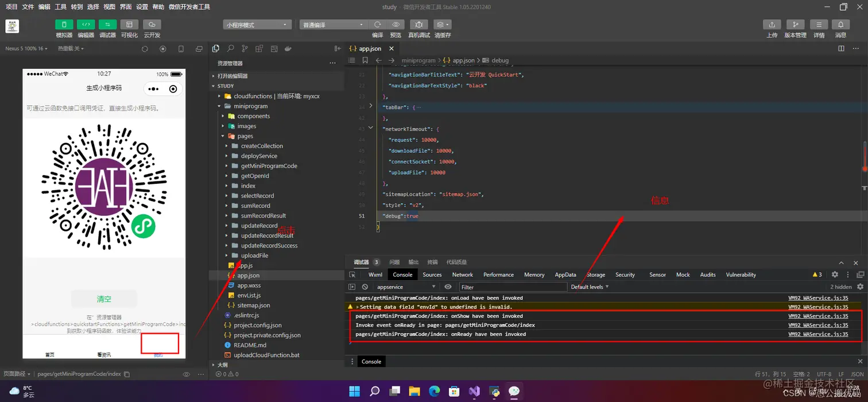
Task: Open the 详情 details panel
Action: pyautogui.click(x=819, y=25)
